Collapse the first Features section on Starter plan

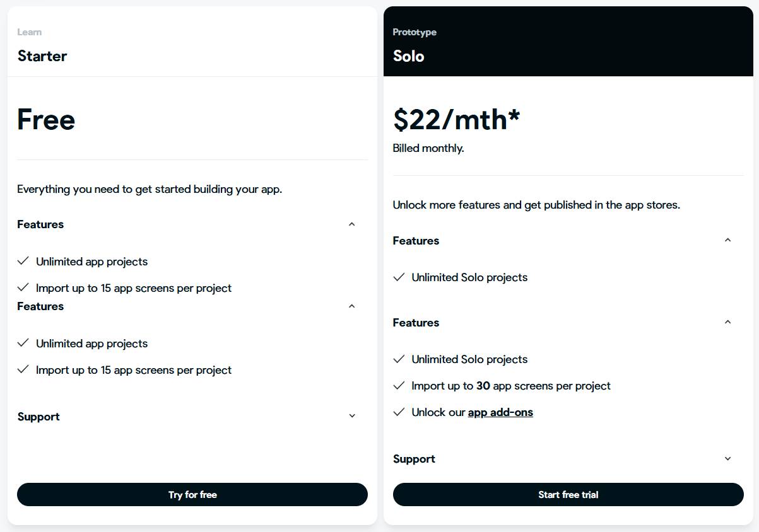point(352,224)
